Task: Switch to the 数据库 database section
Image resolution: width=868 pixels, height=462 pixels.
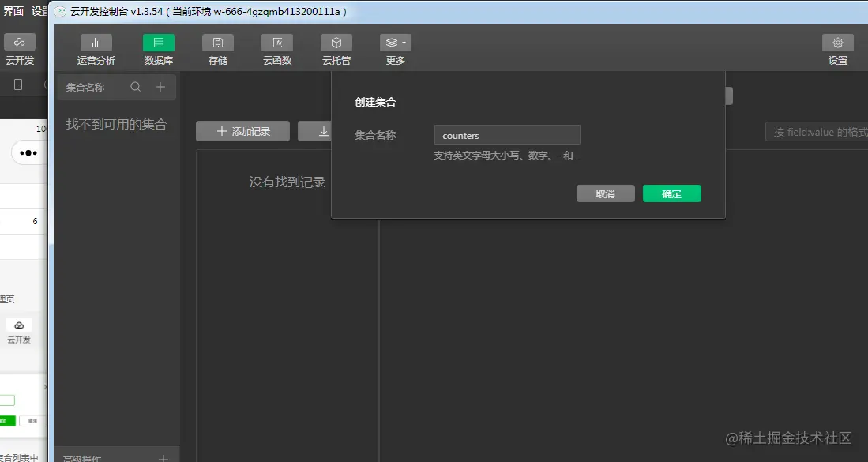Action: pyautogui.click(x=158, y=51)
